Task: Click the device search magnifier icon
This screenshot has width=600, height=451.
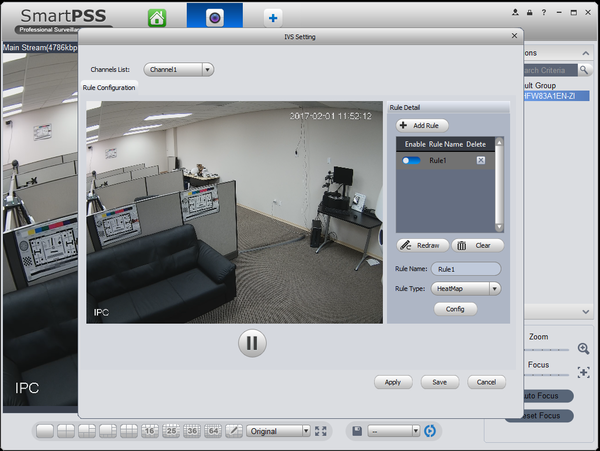Action: [584, 70]
